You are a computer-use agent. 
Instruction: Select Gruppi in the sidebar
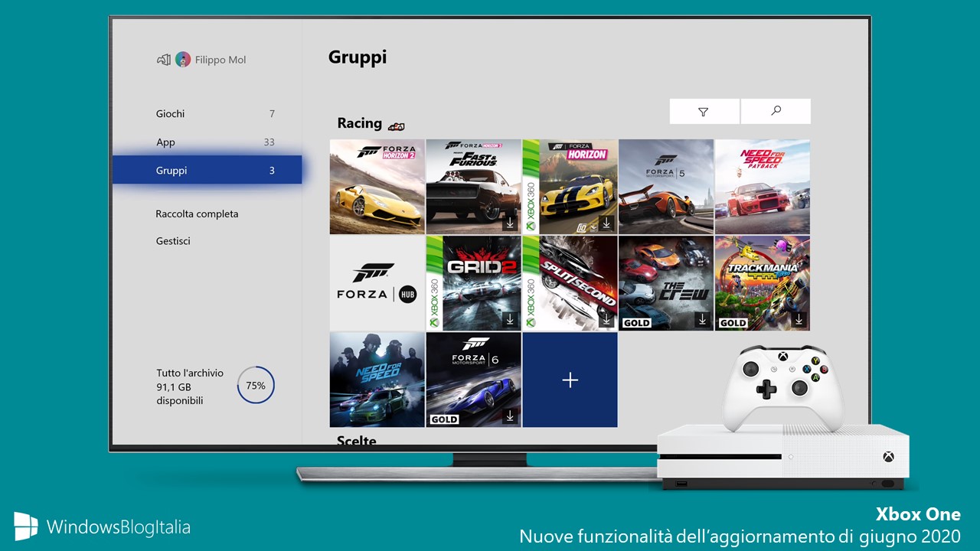[x=207, y=170]
